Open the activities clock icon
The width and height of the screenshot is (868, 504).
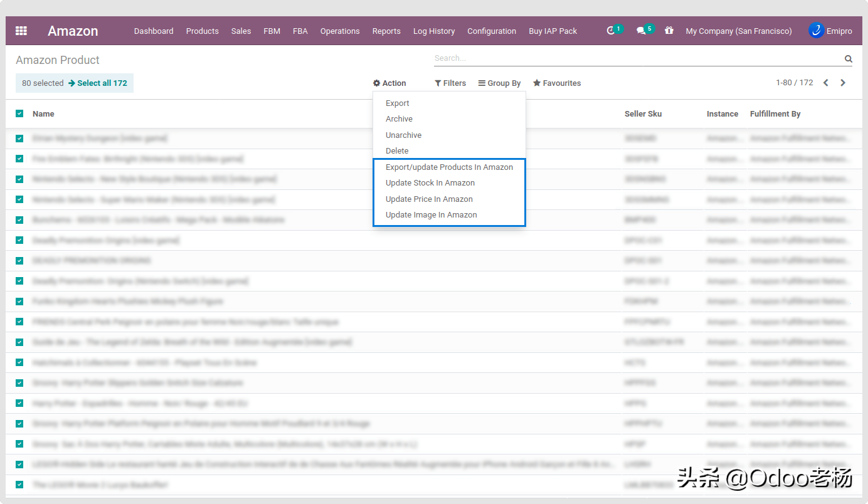tap(611, 31)
